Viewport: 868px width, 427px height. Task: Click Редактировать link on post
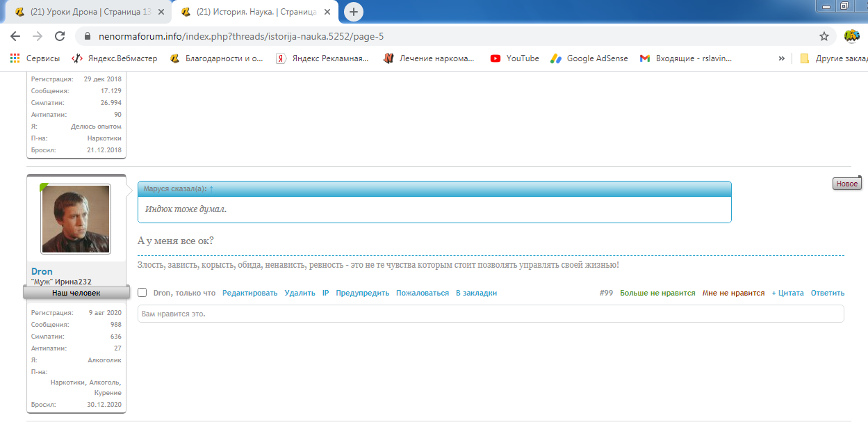(x=249, y=293)
